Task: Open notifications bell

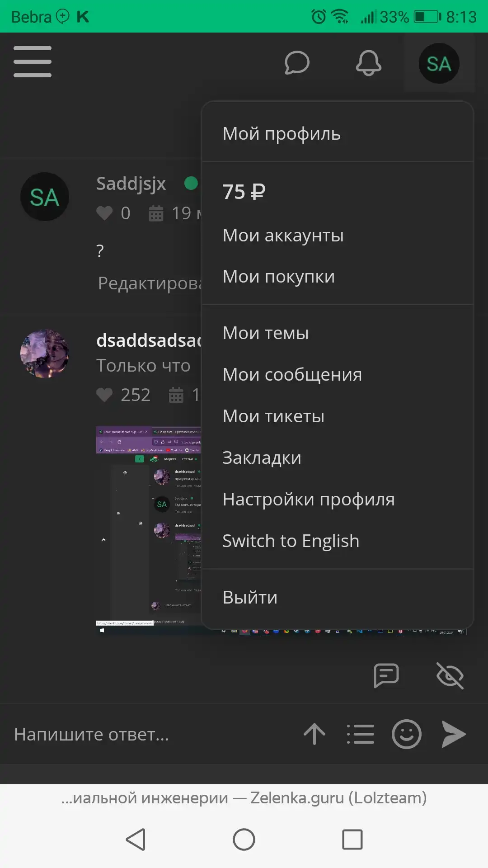Action: coord(369,63)
